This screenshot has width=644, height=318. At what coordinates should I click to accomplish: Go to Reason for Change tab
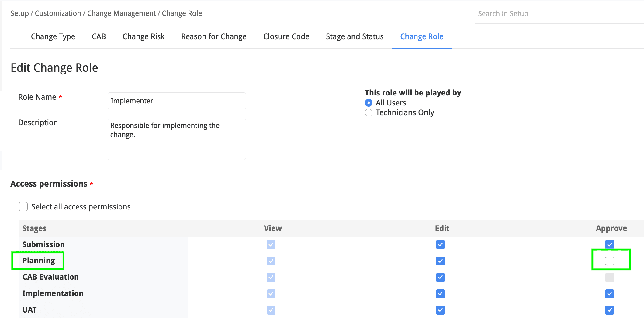click(214, 36)
